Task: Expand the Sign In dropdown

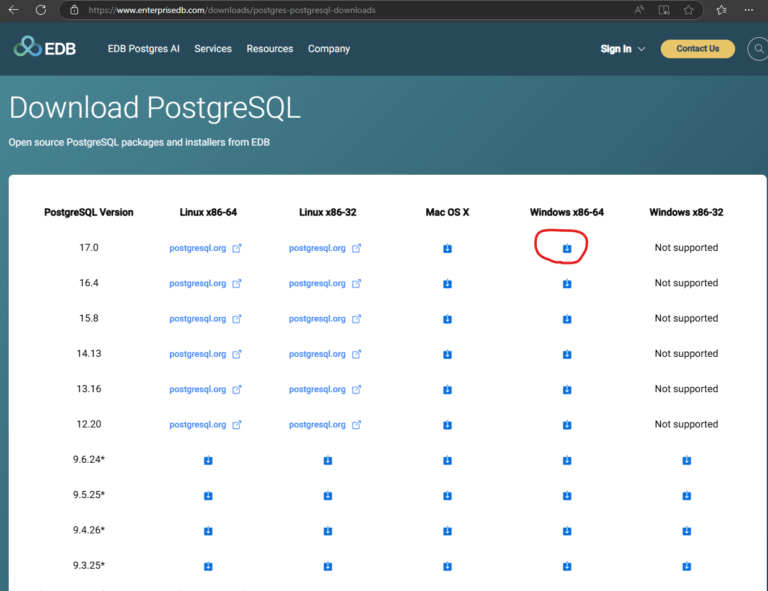Action: pos(623,49)
